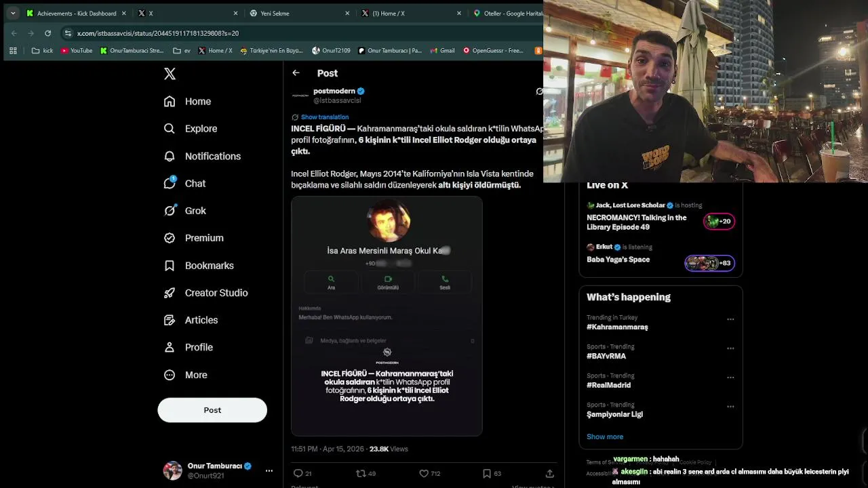Open options for #RealMadrid trend
This screenshot has width=868, height=488.
coord(730,378)
